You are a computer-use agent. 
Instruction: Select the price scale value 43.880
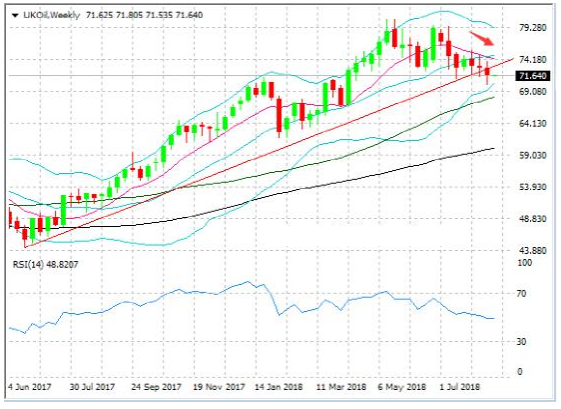[x=533, y=250]
